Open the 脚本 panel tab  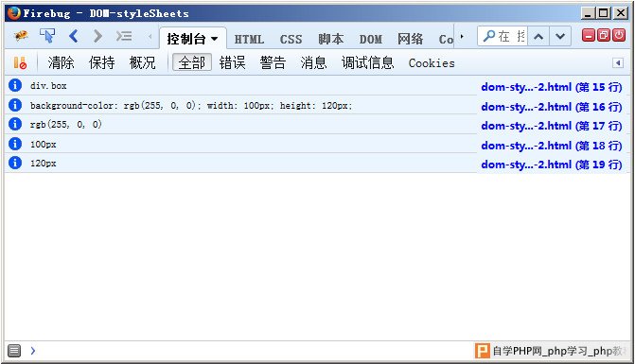tap(331, 39)
